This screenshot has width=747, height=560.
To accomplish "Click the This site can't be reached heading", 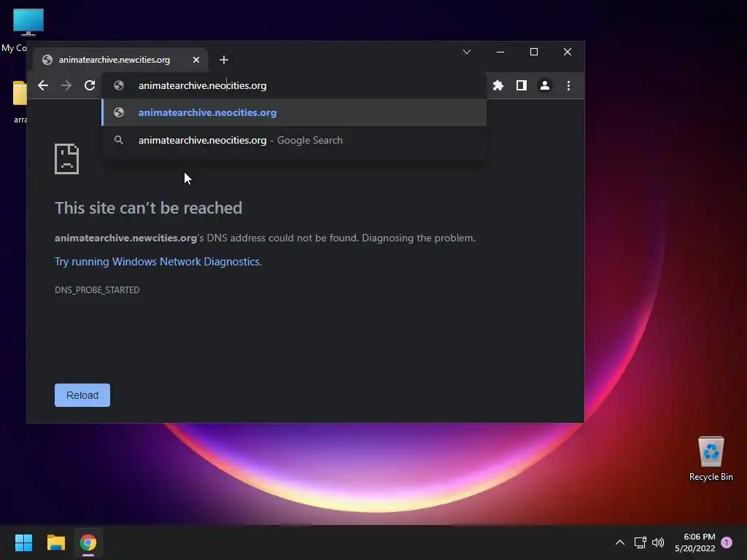I will pyautogui.click(x=148, y=208).
